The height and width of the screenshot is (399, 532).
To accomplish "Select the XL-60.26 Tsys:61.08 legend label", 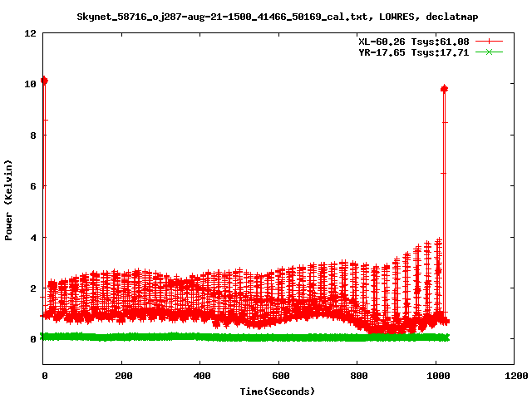I will (x=414, y=42).
